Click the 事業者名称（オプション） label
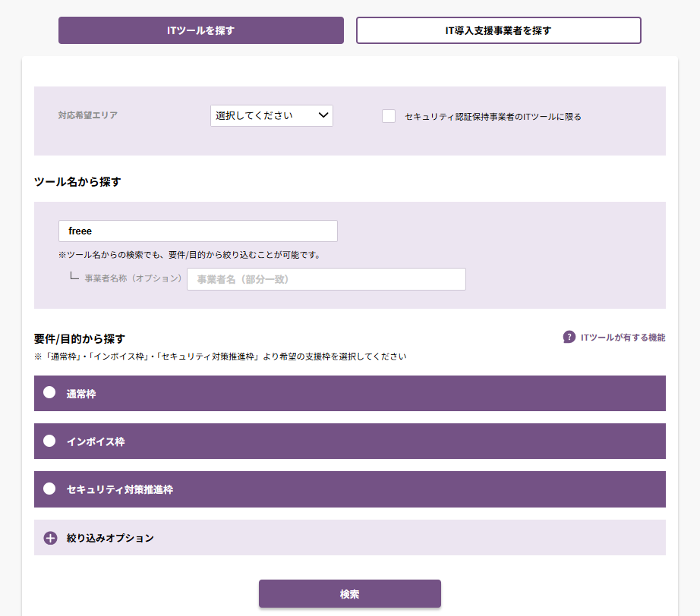 point(133,278)
